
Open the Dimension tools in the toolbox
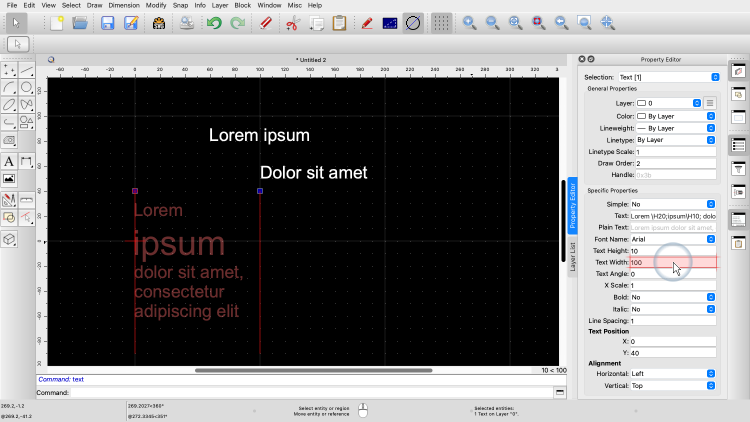(x=27, y=160)
